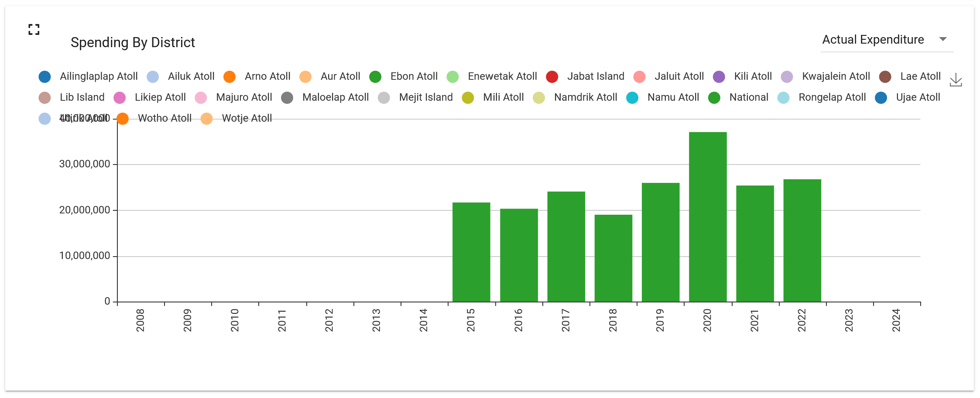Click the Namu Atoll cyan legend marker

632,98
